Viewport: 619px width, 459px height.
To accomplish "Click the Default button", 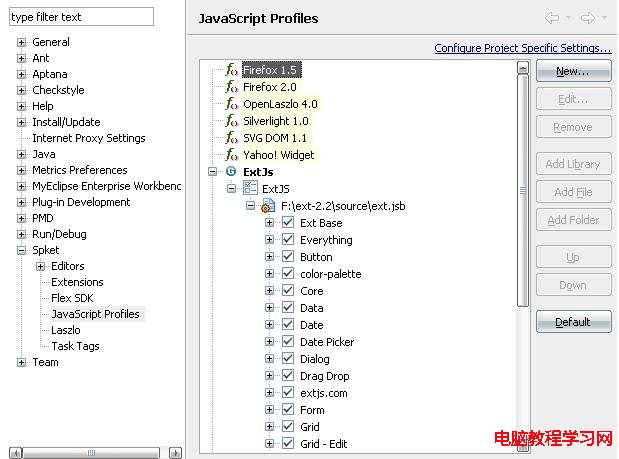I will (574, 322).
